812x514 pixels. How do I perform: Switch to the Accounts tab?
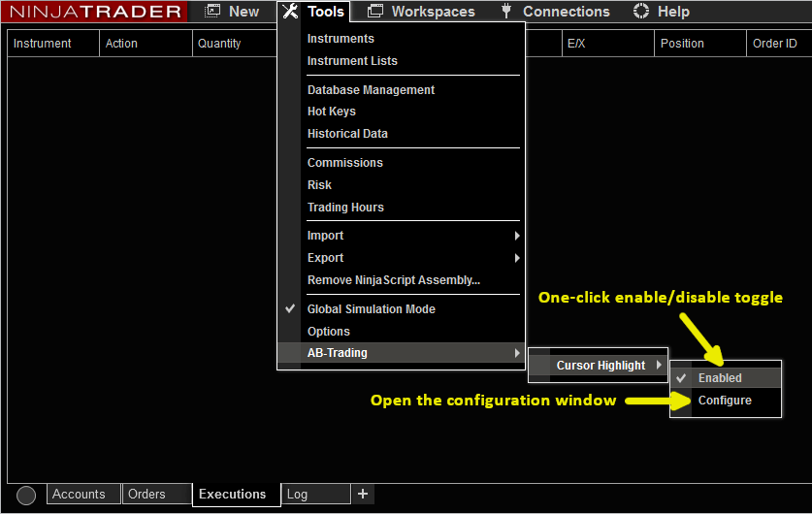[x=79, y=494]
